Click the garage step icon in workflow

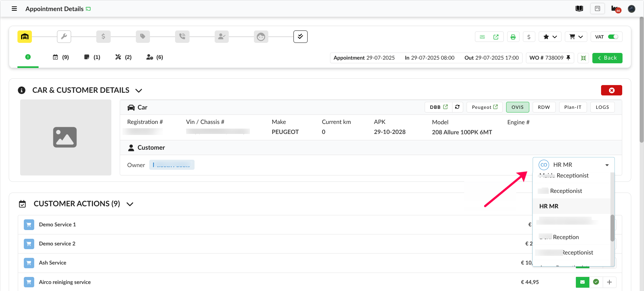(24, 37)
